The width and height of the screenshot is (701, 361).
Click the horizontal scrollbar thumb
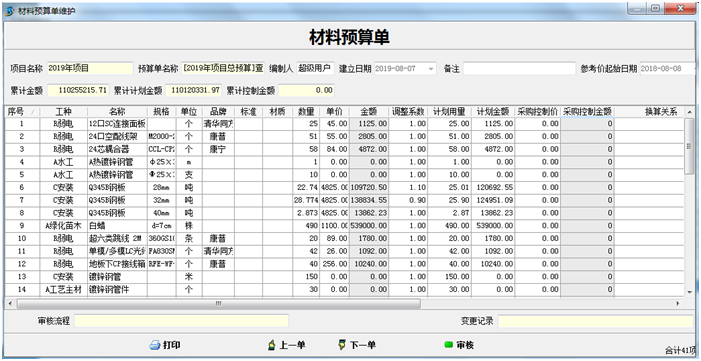click(x=219, y=303)
